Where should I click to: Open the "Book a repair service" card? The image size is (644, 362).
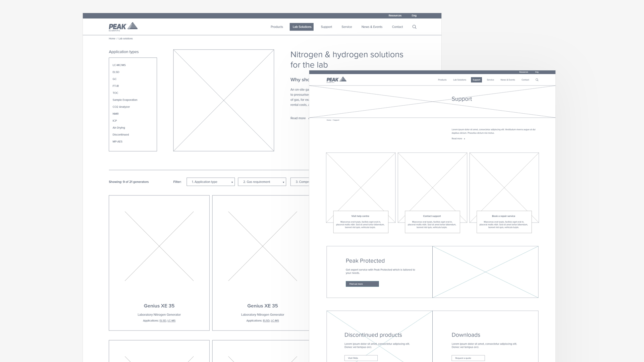click(504, 216)
